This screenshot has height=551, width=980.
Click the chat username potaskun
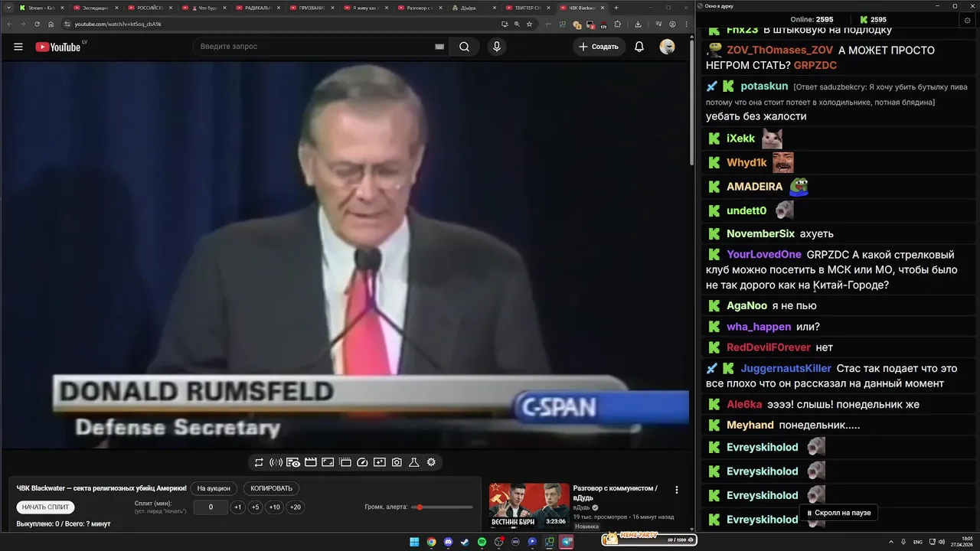tap(764, 86)
